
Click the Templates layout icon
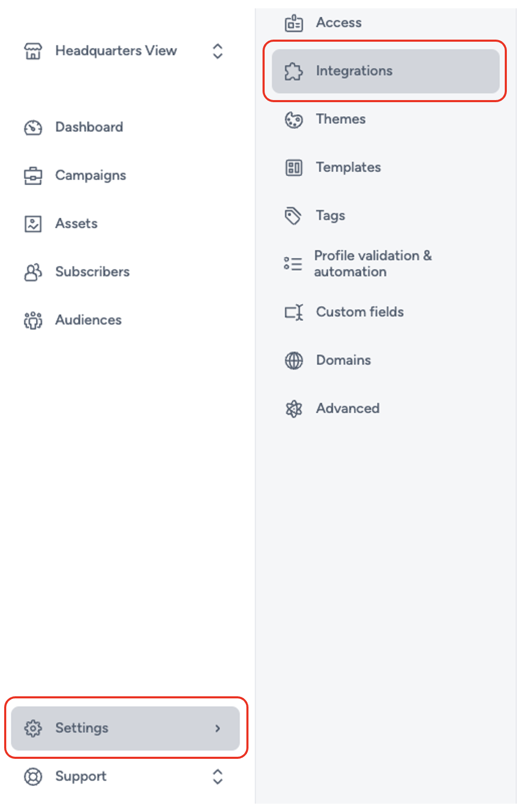point(294,168)
